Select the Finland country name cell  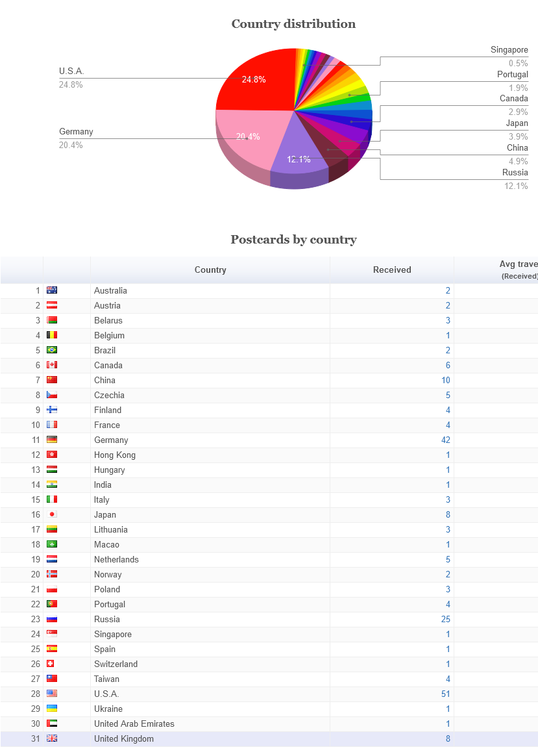pos(210,410)
